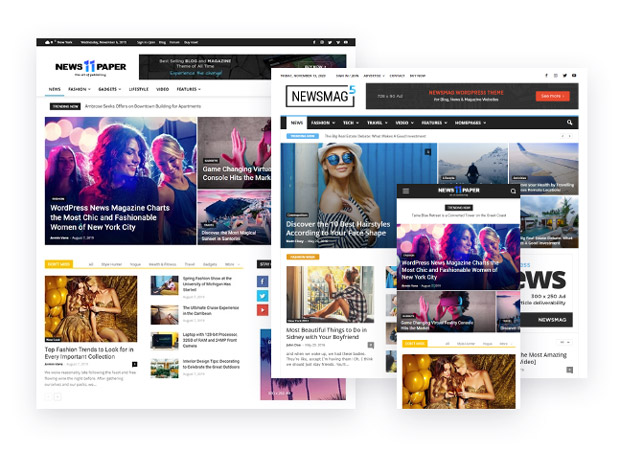This screenshot has height=450, width=620.
Task: Expand the Fashion dropdown in Newspaper menu
Action: (77, 89)
